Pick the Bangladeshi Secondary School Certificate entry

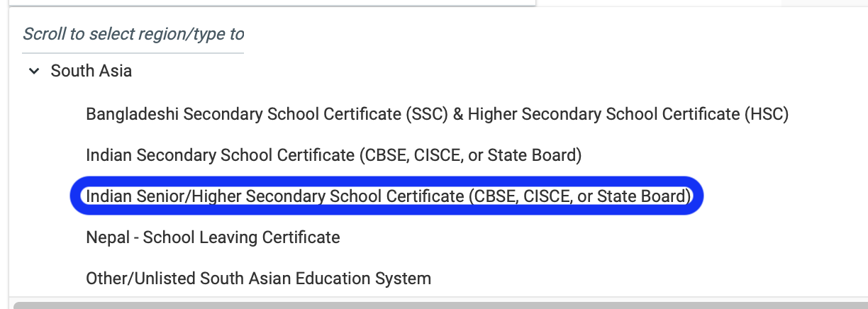tap(437, 113)
